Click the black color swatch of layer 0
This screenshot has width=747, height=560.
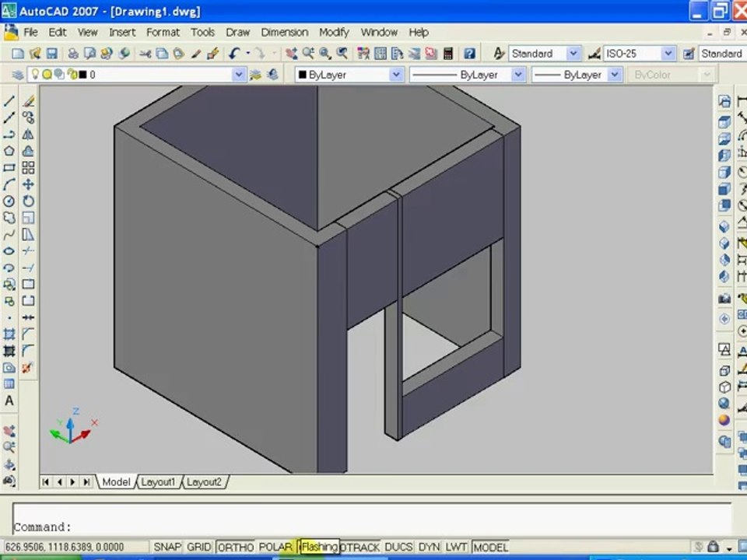82,75
